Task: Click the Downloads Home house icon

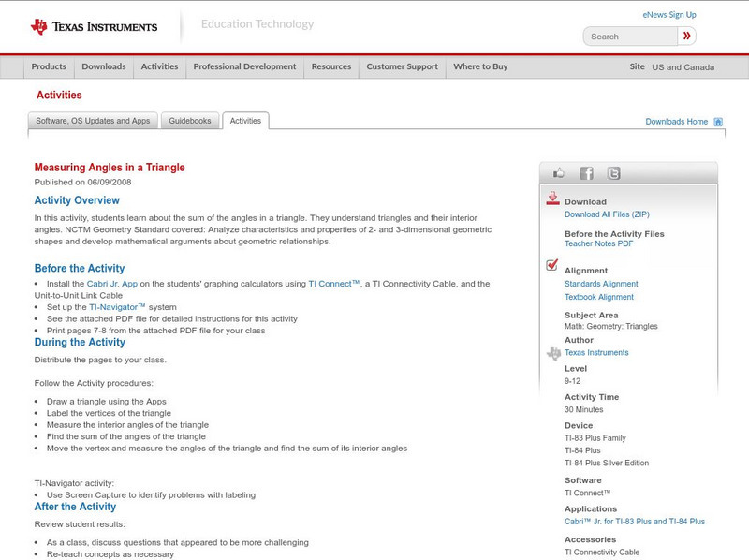Action: 718,122
